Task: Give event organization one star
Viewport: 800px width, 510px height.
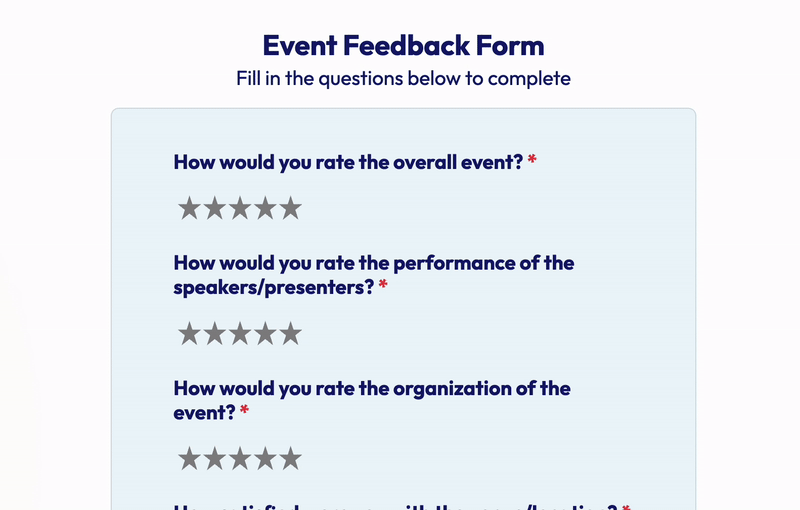Action: click(x=190, y=459)
